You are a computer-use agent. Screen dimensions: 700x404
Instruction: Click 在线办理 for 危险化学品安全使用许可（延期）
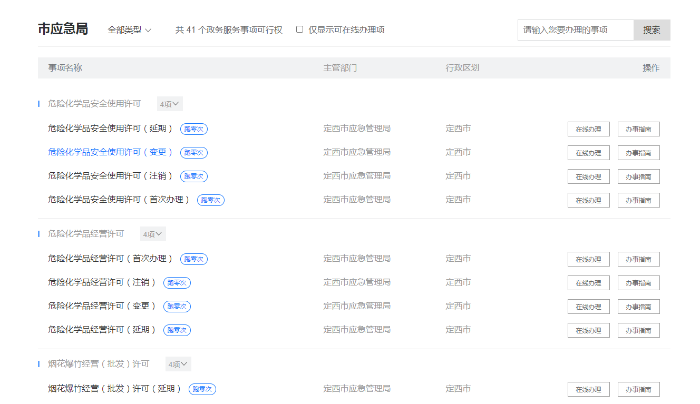[588, 129]
